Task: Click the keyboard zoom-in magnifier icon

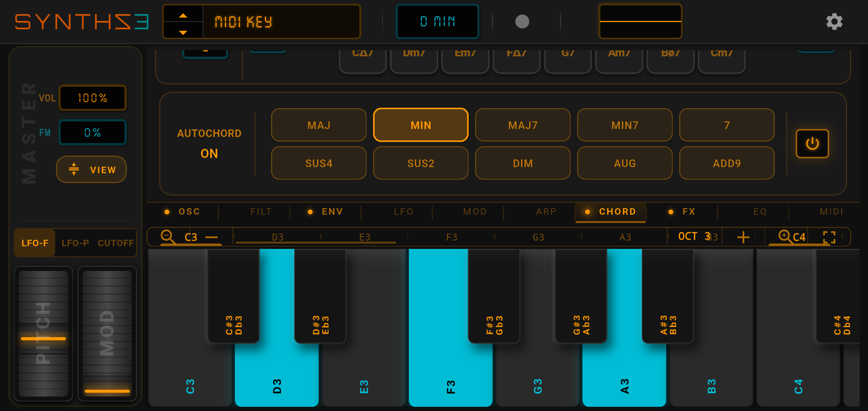Action: coord(784,236)
